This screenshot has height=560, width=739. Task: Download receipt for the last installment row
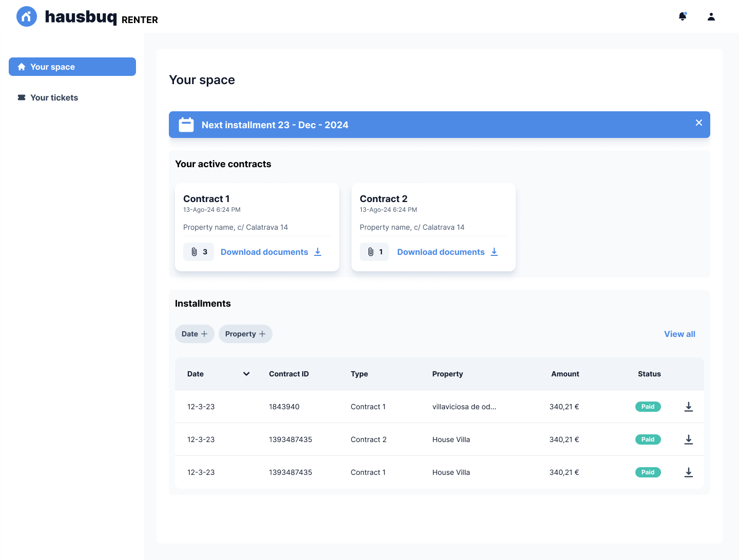click(689, 472)
